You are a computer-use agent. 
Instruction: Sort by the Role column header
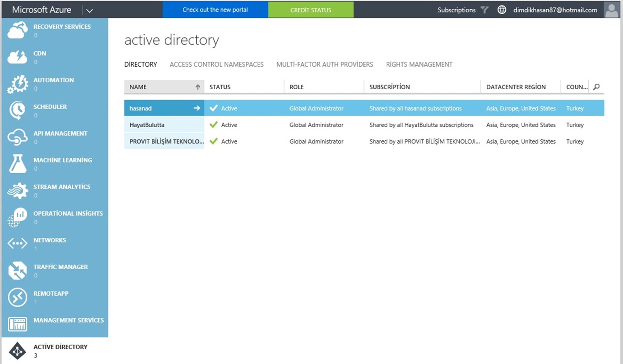(297, 87)
